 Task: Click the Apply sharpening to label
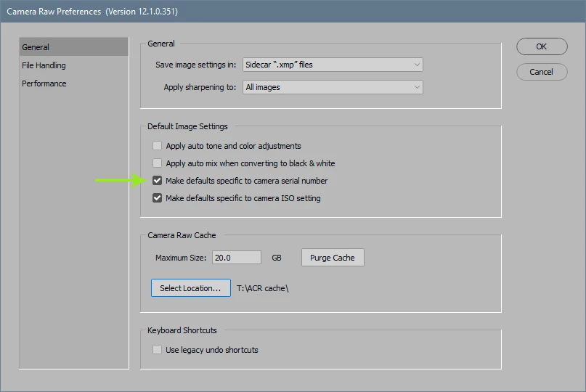(x=200, y=87)
